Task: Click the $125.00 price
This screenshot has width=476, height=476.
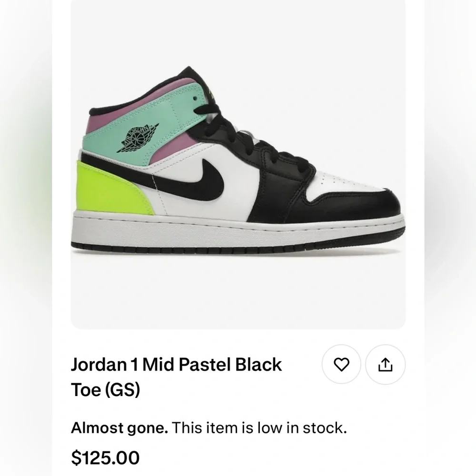Action: coord(105,457)
